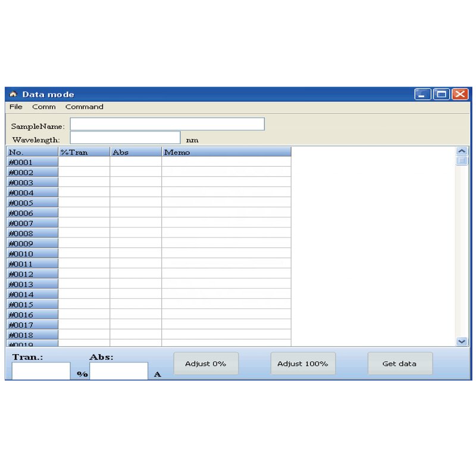Open the File menu
This screenshot has height=476, width=476.
pyautogui.click(x=15, y=107)
